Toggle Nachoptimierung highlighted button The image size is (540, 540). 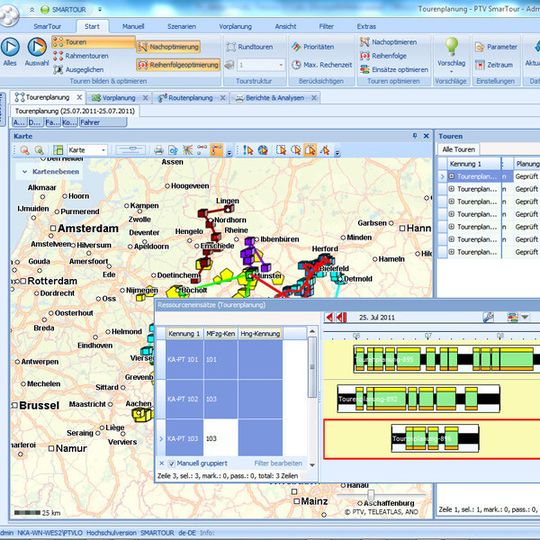tap(169, 46)
